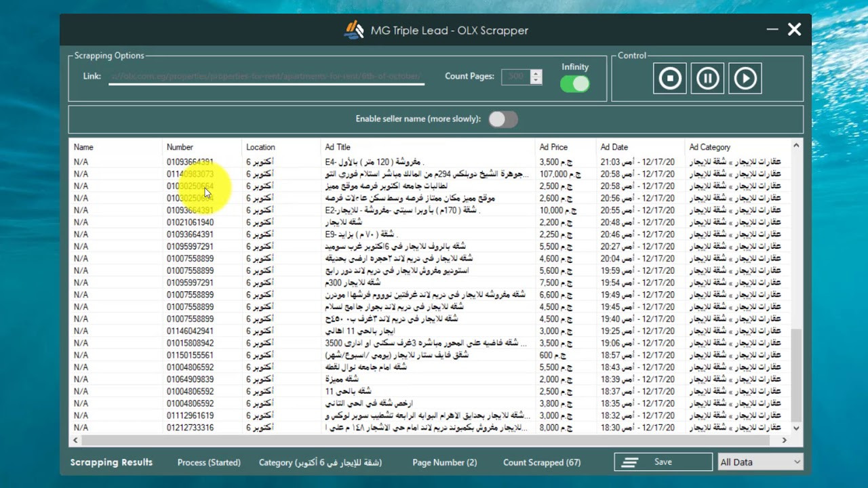Increase Count Pages with up arrow
The image size is (868, 488).
535,73
